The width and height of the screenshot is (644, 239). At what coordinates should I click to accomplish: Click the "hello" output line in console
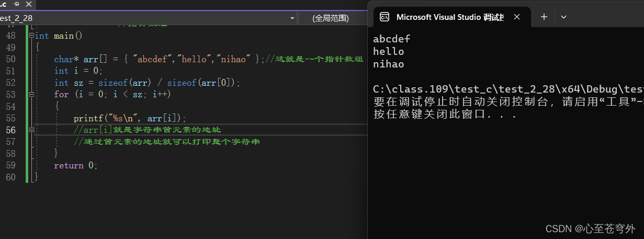[389, 51]
